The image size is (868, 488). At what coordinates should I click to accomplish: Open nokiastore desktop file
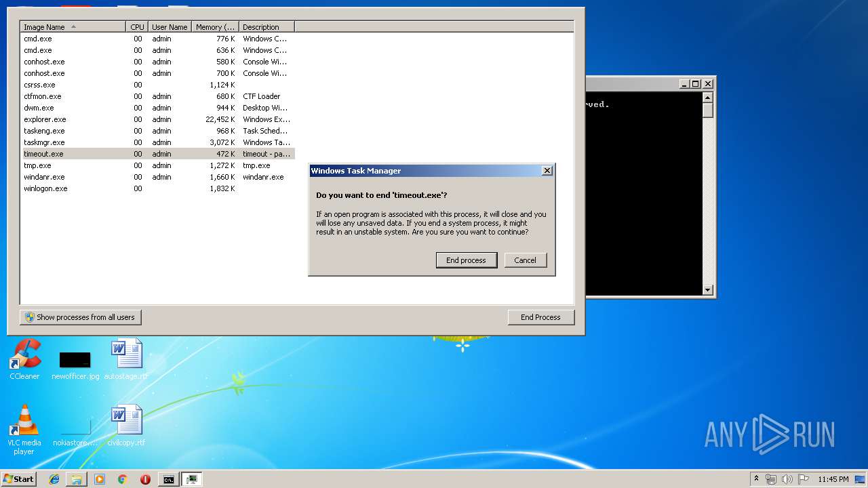75,434
